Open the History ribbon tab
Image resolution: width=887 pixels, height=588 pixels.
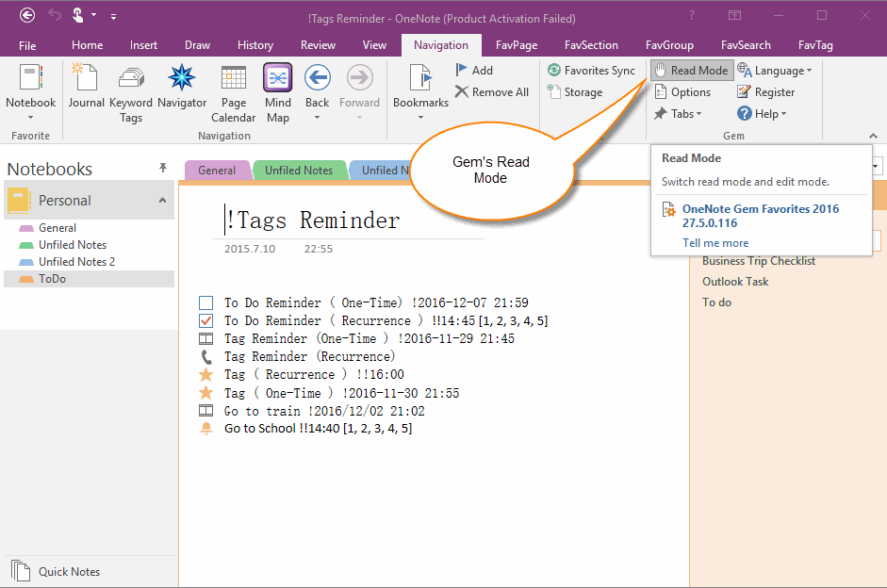pos(255,45)
